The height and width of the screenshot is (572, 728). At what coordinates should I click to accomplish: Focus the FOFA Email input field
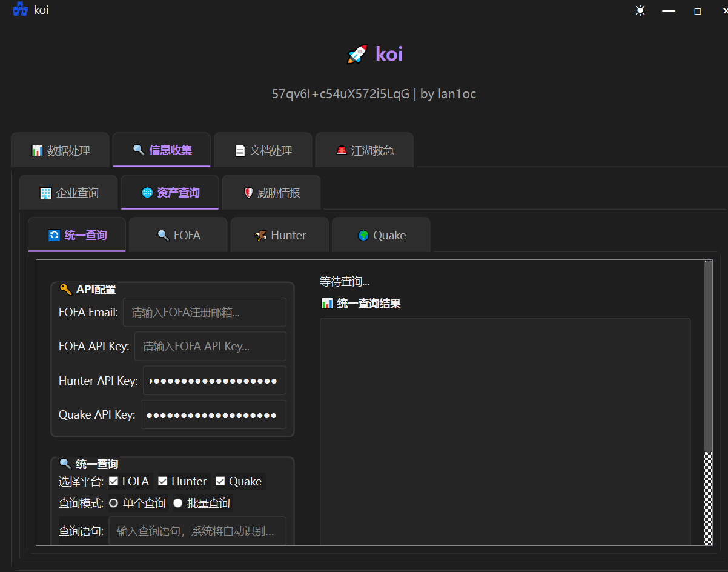(204, 313)
